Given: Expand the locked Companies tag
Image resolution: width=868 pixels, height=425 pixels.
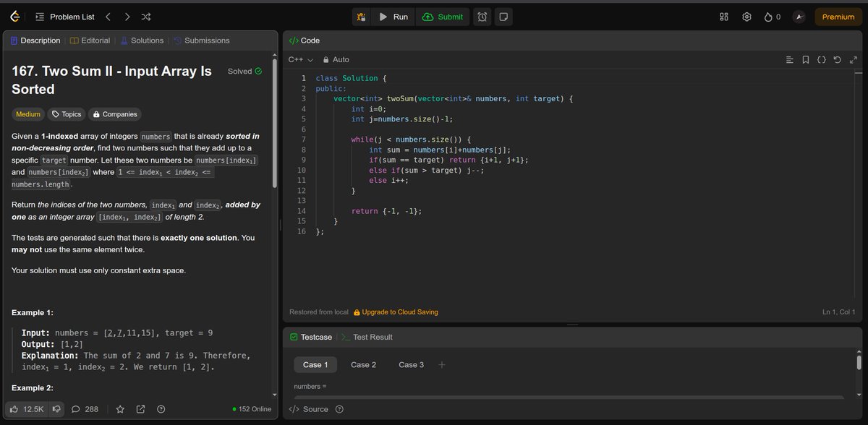Looking at the screenshot, I should pyautogui.click(x=115, y=114).
